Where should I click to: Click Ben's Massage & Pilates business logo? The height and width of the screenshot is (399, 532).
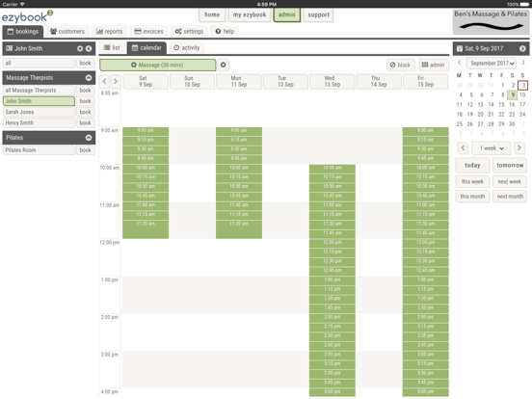tap(491, 22)
